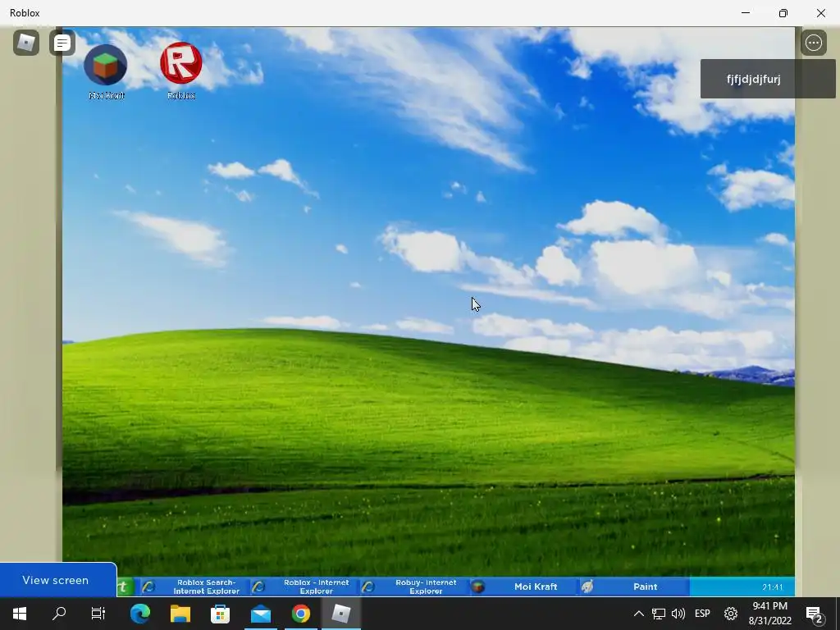Close the Roblox window

click(x=820, y=13)
